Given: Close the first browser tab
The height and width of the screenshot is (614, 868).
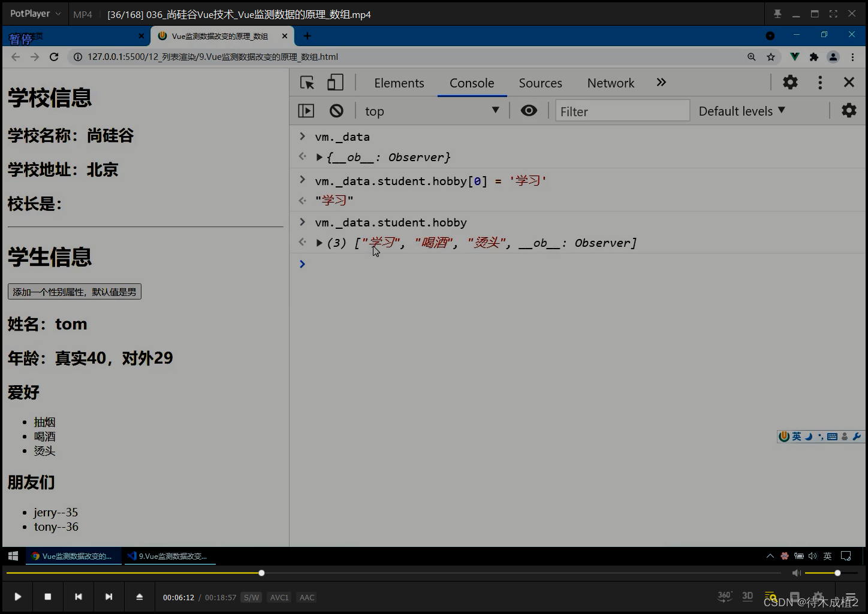Looking at the screenshot, I should (x=141, y=36).
